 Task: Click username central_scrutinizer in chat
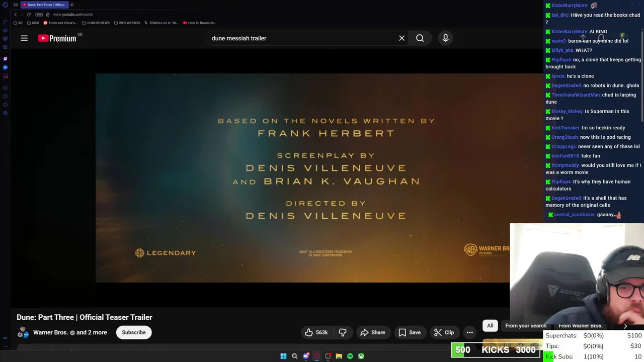tap(575, 215)
